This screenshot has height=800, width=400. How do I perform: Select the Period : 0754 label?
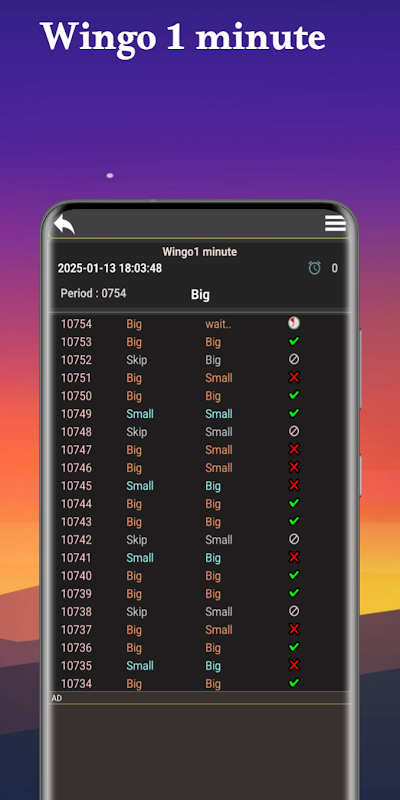pyautogui.click(x=93, y=293)
